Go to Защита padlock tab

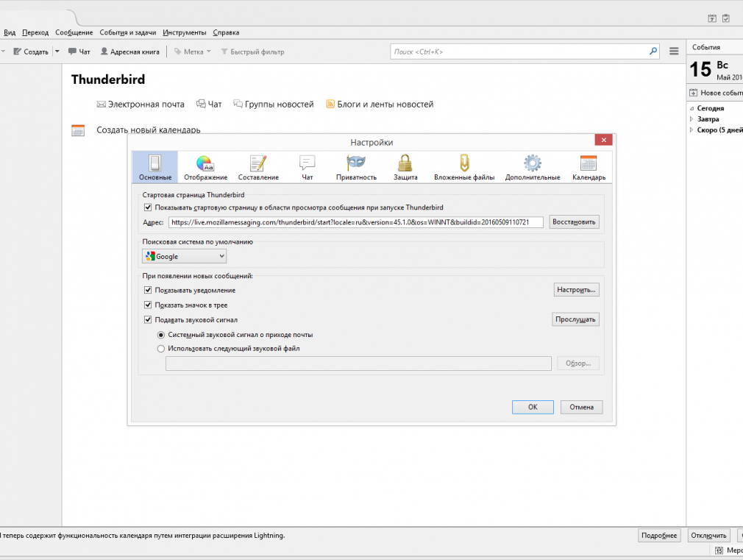405,167
